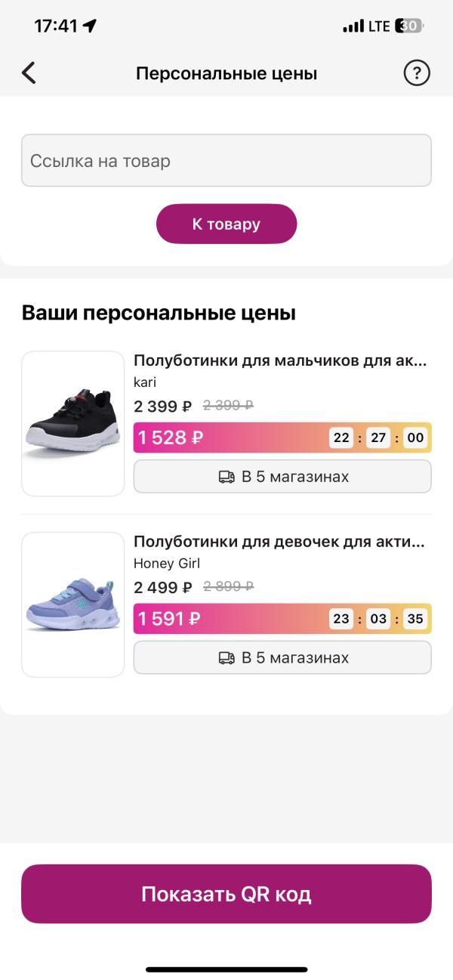Tap 'В 5 магазинах' under kari shoes
This screenshot has width=453, height=980.
click(x=295, y=477)
